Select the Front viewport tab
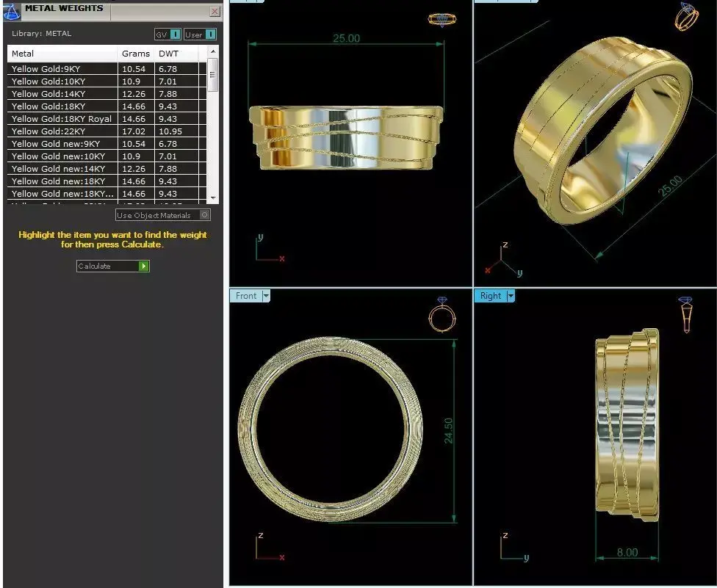The width and height of the screenshot is (717, 588). (246, 296)
